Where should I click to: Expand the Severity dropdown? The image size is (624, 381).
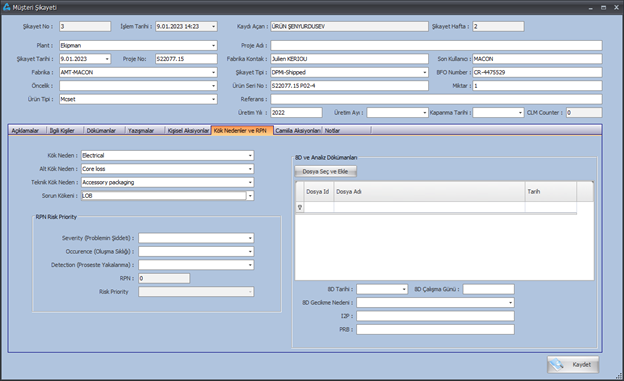(x=250, y=238)
